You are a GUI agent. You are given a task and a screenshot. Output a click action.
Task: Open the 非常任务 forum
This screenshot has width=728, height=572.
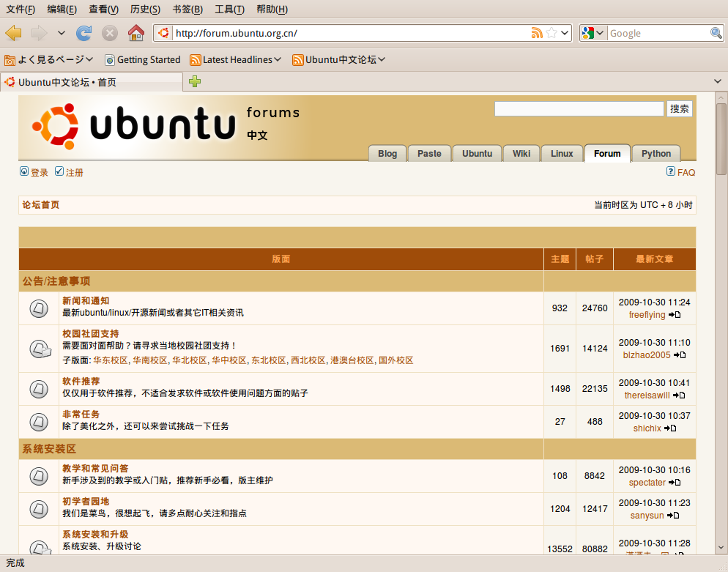81,414
